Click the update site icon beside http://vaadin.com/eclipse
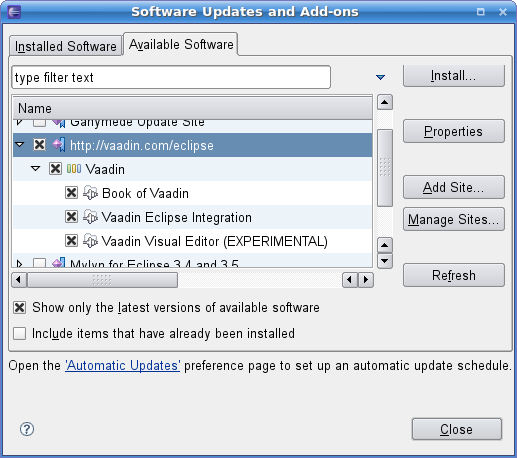This screenshot has width=517, height=458. click(x=59, y=145)
